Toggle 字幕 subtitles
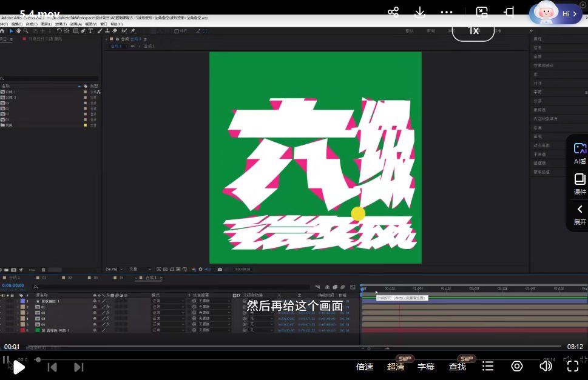 [426, 367]
